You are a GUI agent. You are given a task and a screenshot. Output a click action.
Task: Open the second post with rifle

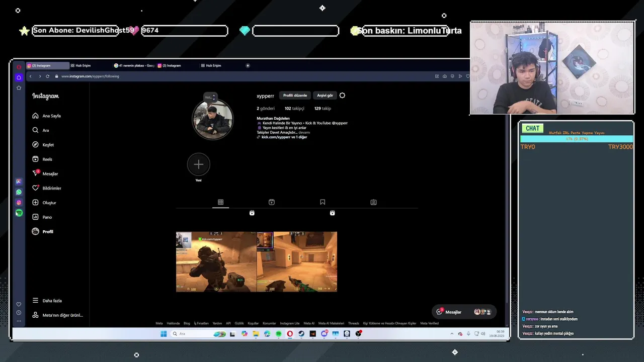(297, 261)
